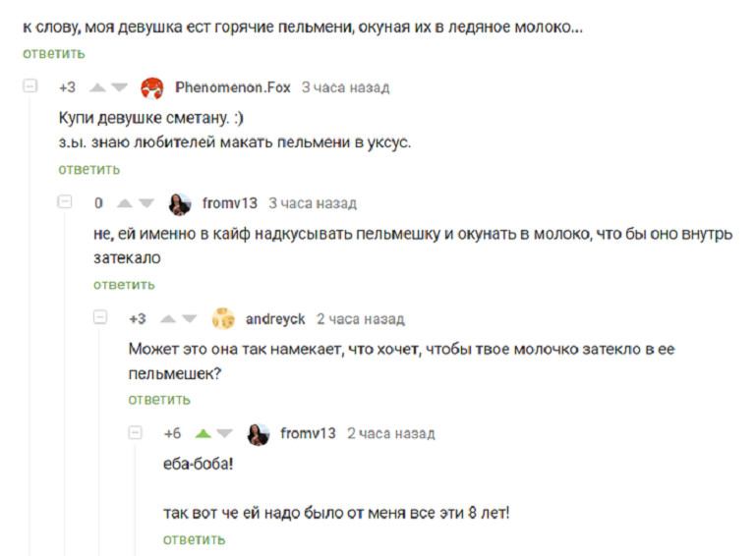Collapse the +6 fromv13 reply
The image size is (756, 556).
pos(136,432)
